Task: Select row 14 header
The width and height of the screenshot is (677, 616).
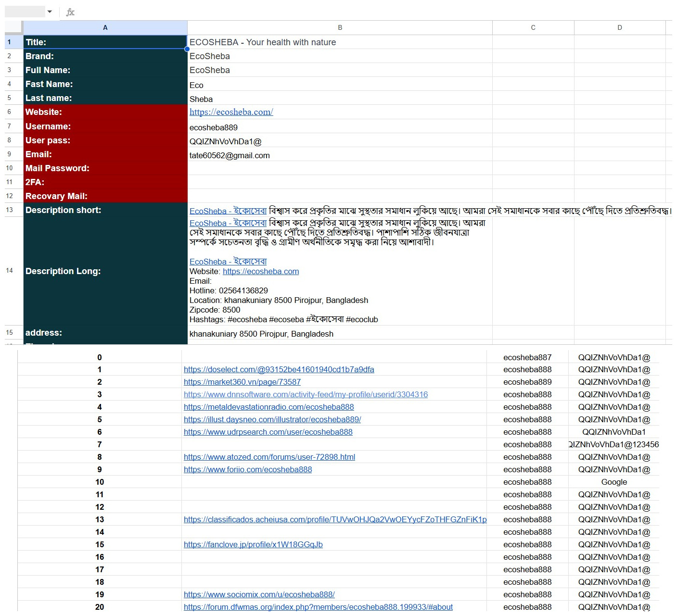Action: 10,271
